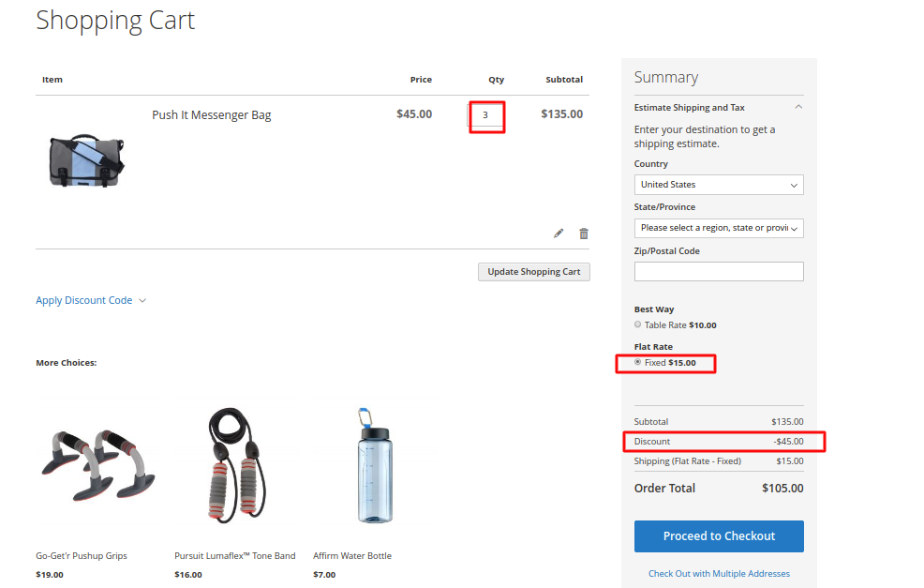Click the Proceed to Checkout button
924x588 pixels.
pyautogui.click(x=719, y=536)
